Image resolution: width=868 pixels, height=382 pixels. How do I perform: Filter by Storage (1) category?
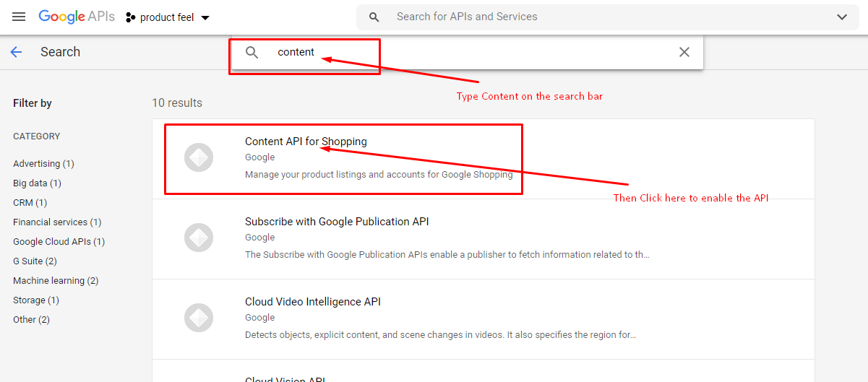[36, 300]
